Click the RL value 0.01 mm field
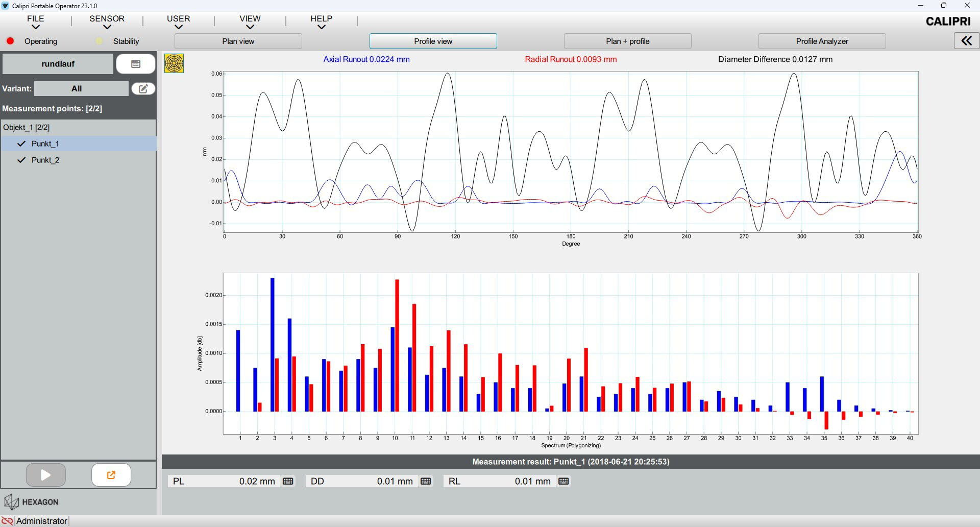Image resolution: width=980 pixels, height=527 pixels. tap(500, 481)
